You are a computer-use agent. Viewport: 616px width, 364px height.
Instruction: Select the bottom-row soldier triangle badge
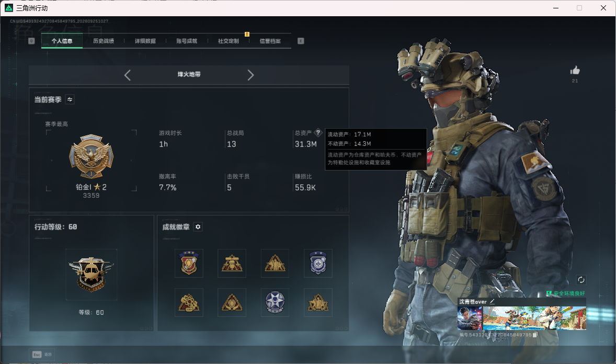tap(318, 303)
